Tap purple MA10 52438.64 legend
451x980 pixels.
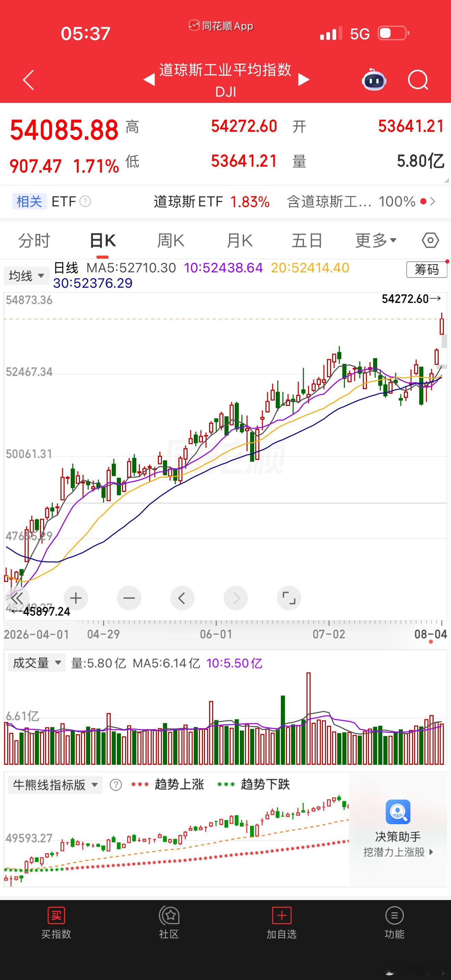tap(223, 268)
